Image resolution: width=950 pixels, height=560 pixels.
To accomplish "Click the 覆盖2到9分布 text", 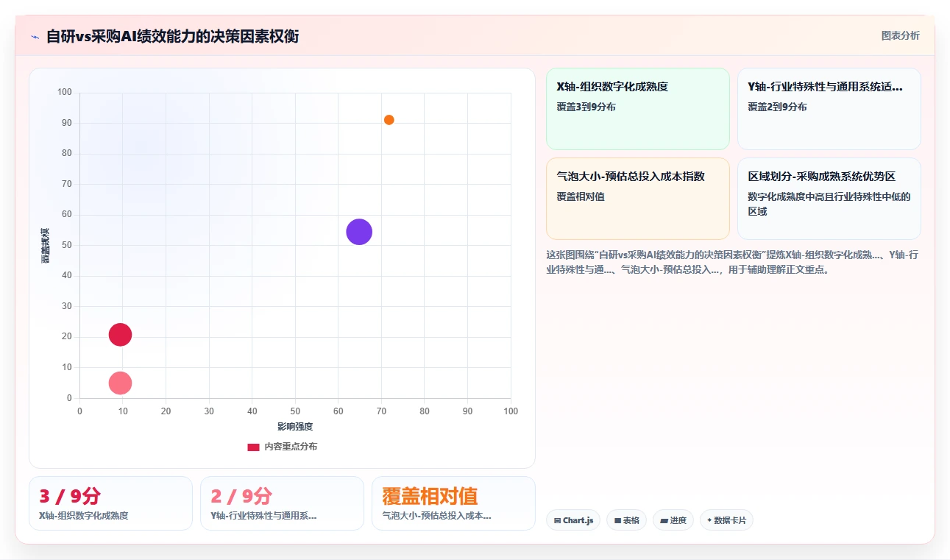I will 778,107.
